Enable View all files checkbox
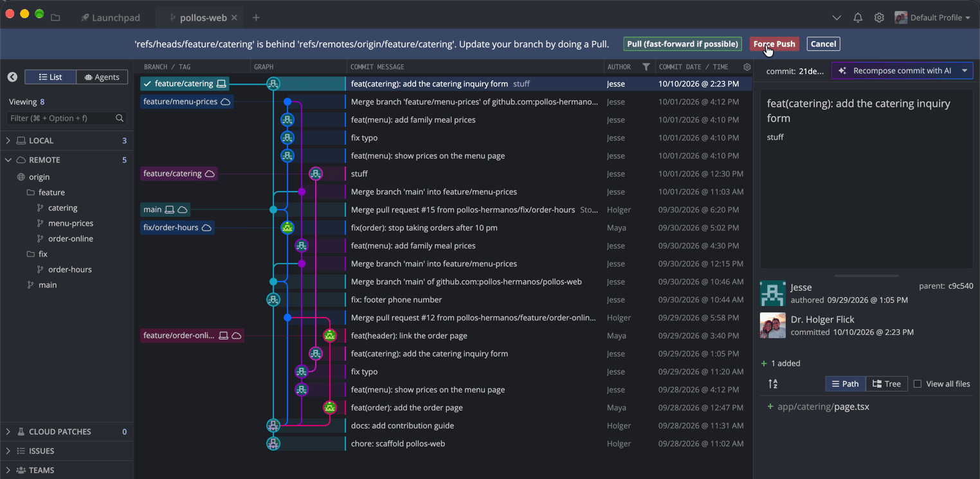This screenshot has width=980, height=479. [x=918, y=384]
